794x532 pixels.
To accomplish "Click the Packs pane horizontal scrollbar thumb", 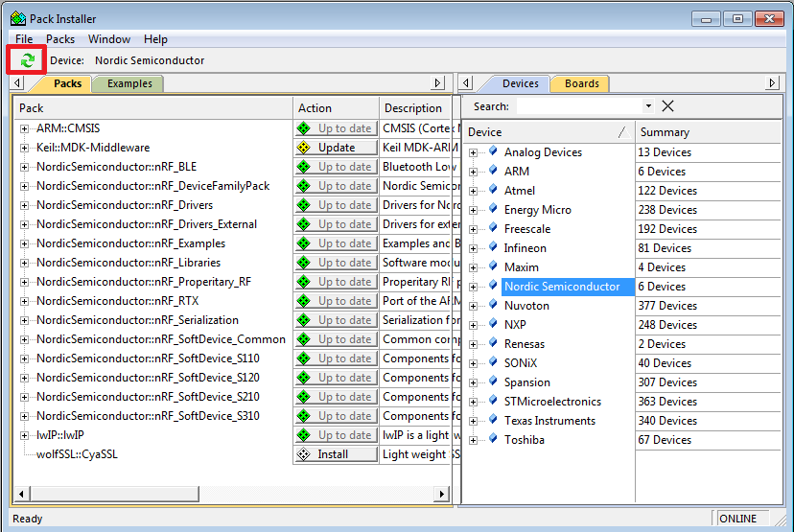I will click(x=114, y=494).
